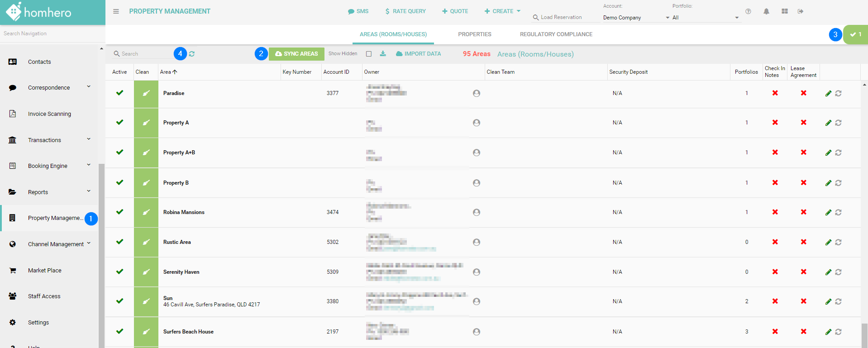
Task: Enable the Show Hidden checkbox
Action: (x=369, y=54)
